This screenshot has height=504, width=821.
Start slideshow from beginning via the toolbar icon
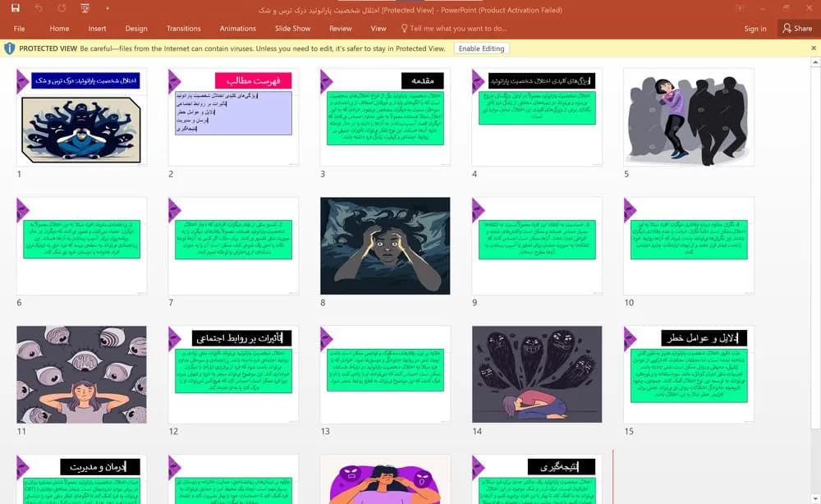tap(85, 8)
